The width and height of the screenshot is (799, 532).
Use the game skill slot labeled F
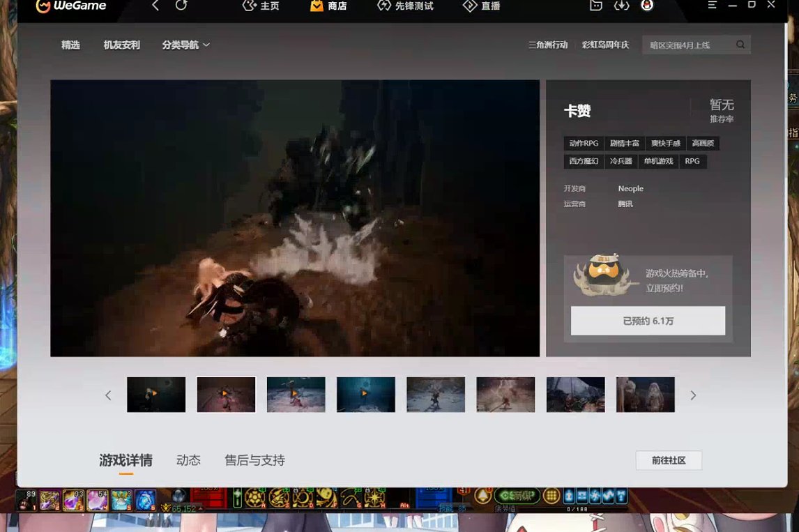326,498
